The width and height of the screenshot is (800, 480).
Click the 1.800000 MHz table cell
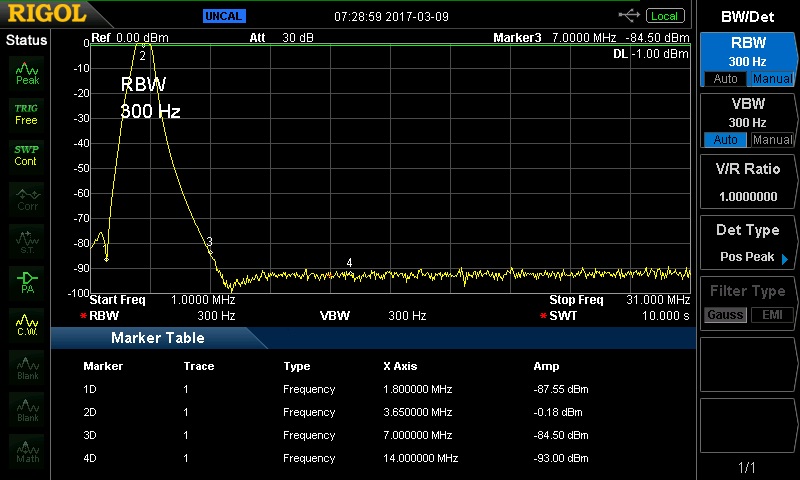[x=417, y=389]
